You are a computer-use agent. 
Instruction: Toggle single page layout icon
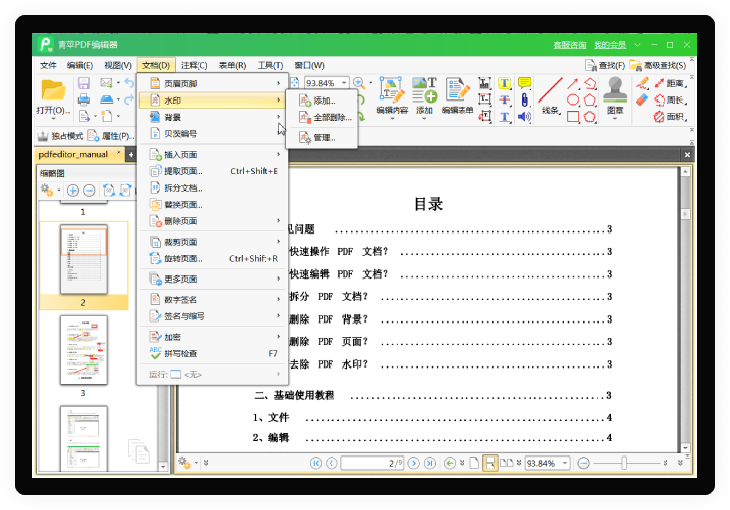tap(474, 463)
